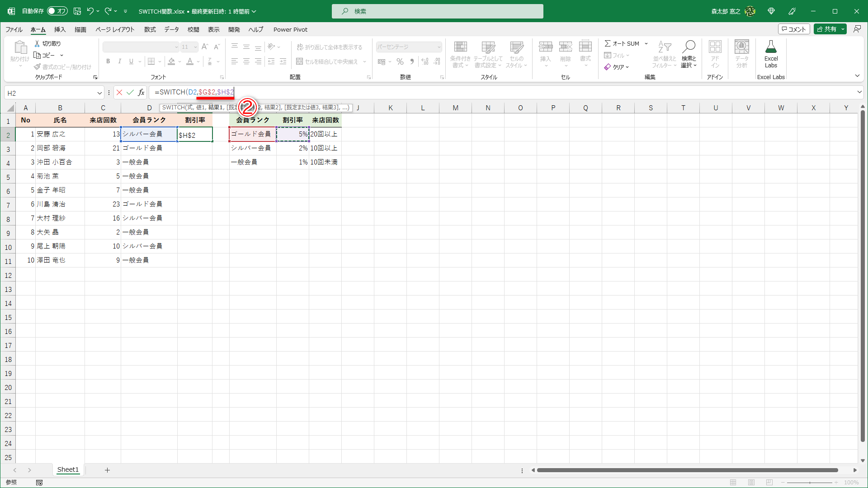Click the Excel Labs flask icon
868x488 pixels.
coord(771,47)
